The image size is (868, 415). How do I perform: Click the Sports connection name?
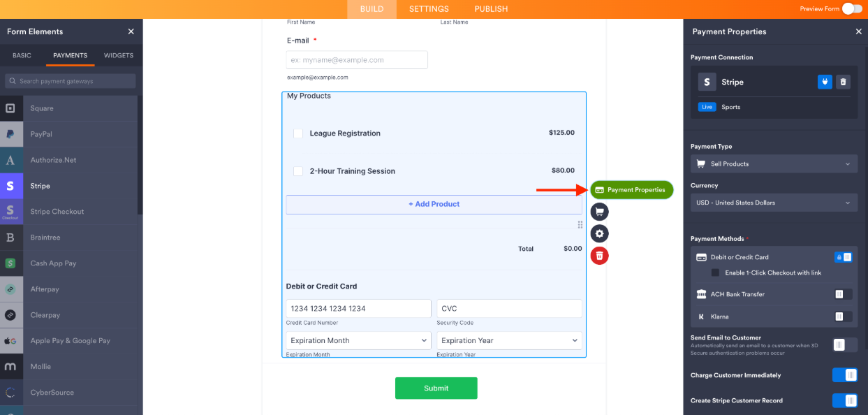tap(730, 107)
